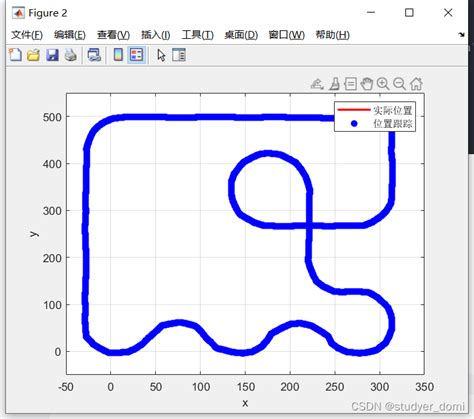474x419 pixels.
Task: Select the 实际位置 red line legend entry
Action: point(375,110)
